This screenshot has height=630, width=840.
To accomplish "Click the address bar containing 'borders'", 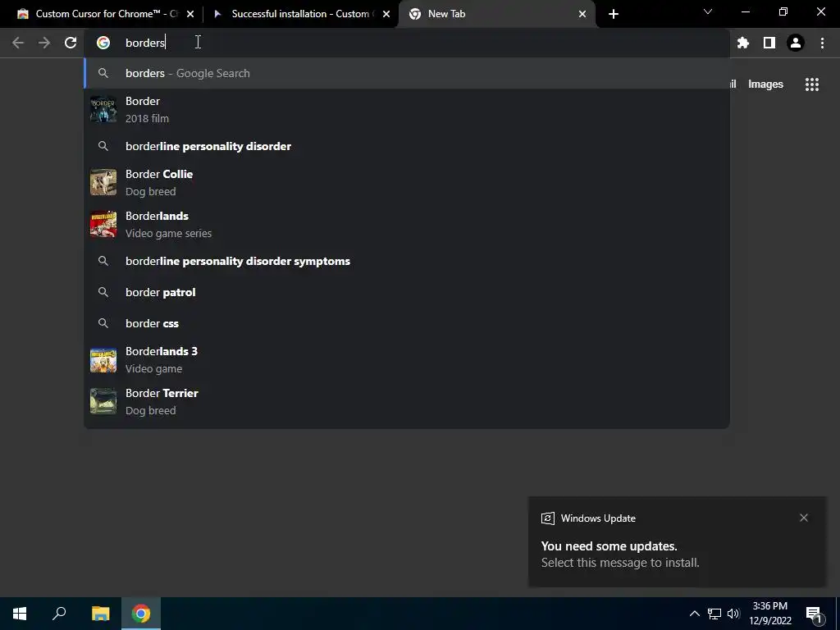I will point(407,43).
